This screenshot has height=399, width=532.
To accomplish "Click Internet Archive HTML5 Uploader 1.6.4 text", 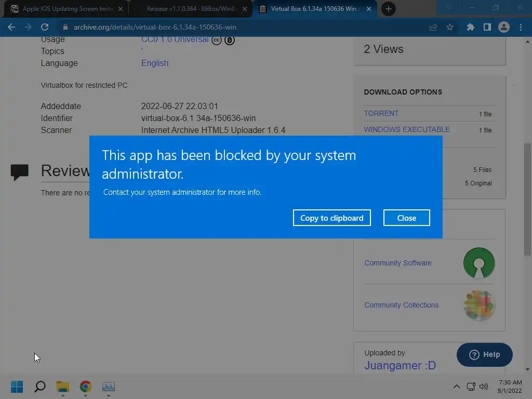I will tap(213, 130).
